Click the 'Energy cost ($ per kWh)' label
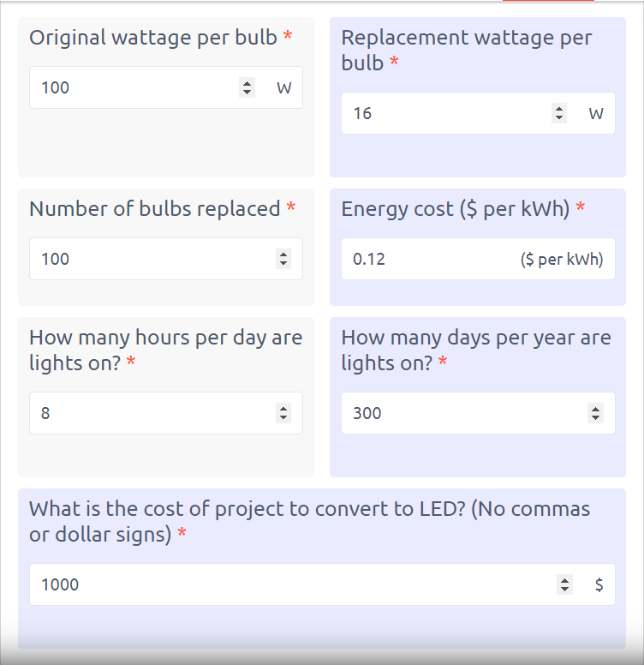The image size is (644, 665). [x=456, y=209]
